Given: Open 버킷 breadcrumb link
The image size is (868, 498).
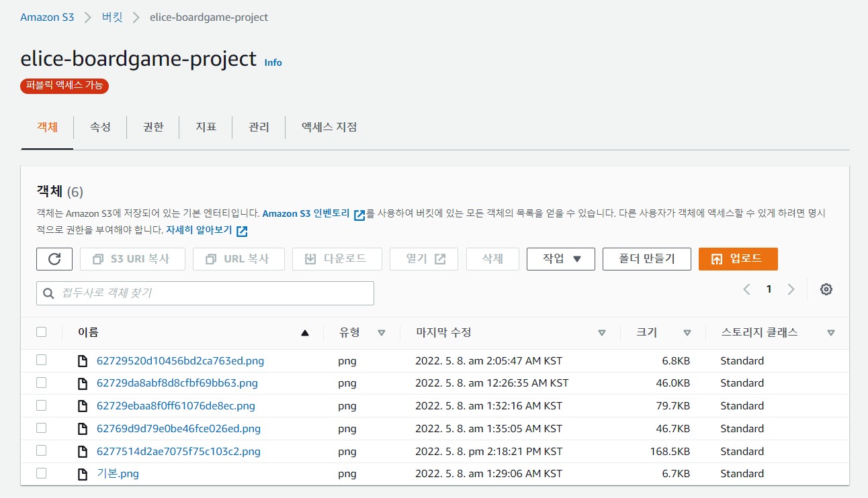Looking at the screenshot, I should (x=112, y=17).
